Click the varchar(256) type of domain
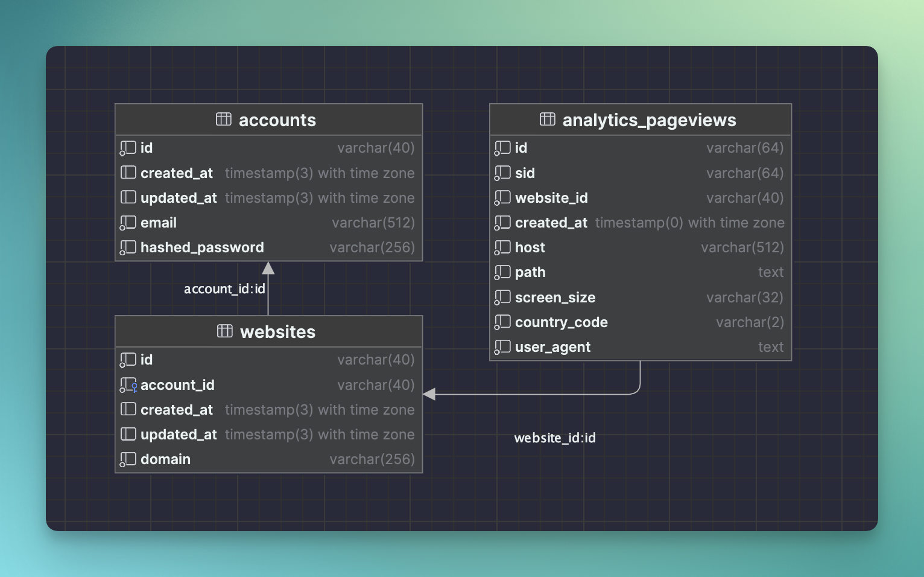The width and height of the screenshot is (924, 577). point(372,459)
